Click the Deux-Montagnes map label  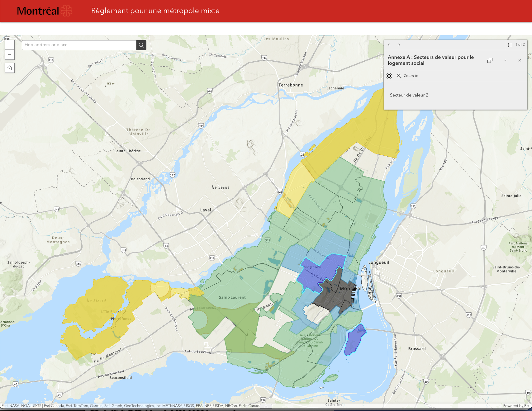58,240
